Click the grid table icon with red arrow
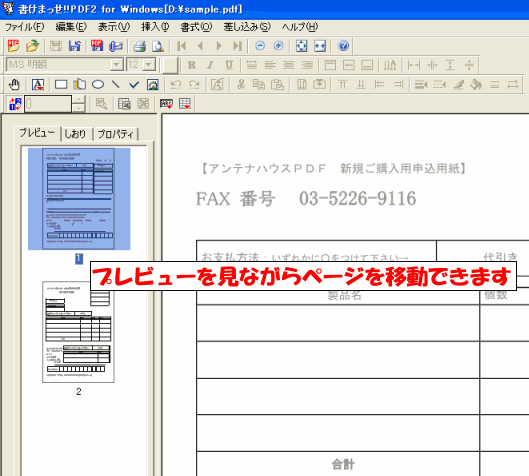This screenshot has width=529, height=476. [x=185, y=104]
